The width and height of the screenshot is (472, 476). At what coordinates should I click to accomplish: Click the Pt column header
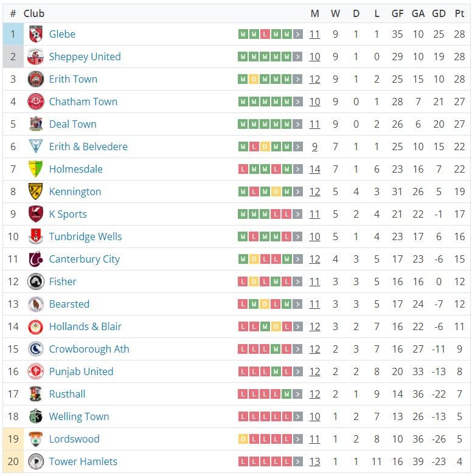coord(459,13)
